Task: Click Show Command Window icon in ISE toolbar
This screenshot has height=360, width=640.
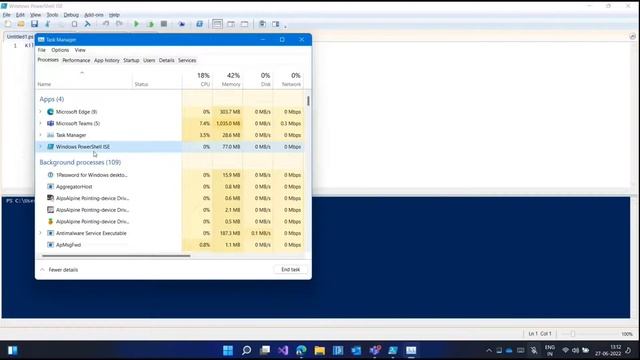Action: tap(262, 24)
